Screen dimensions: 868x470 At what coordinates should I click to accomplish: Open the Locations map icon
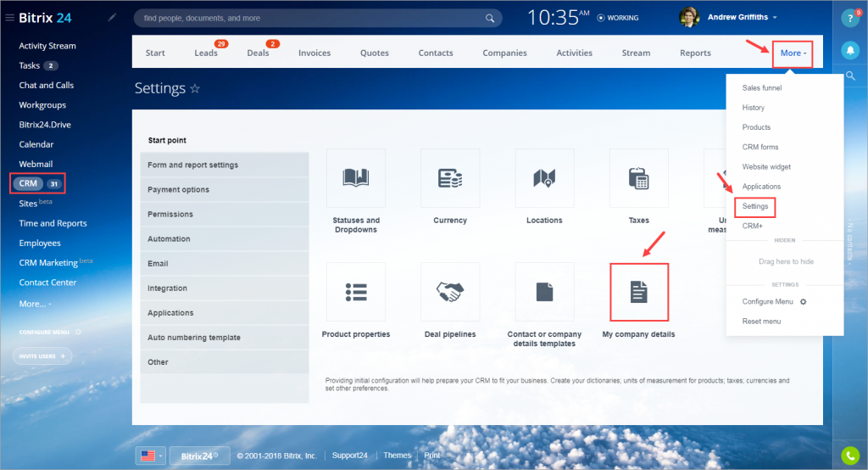tap(544, 178)
